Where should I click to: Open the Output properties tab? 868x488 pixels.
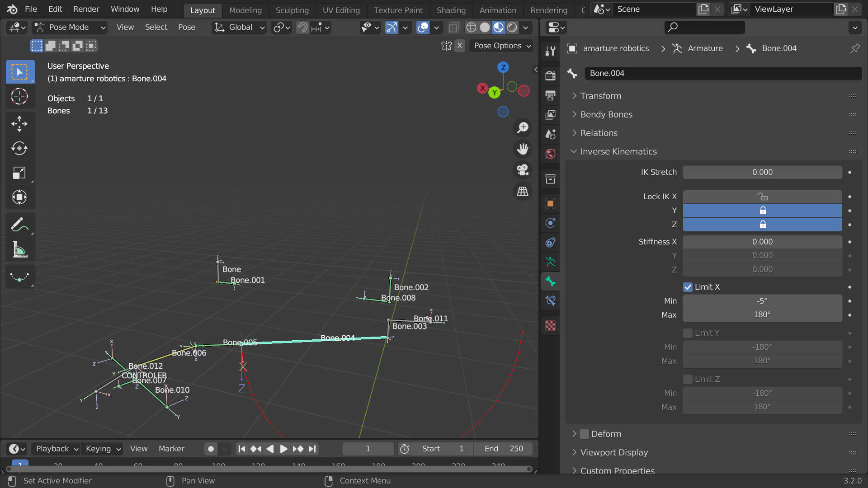[550, 95]
